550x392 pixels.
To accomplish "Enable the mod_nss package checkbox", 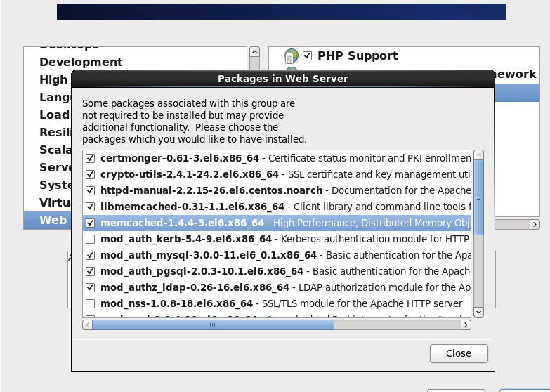I will [90, 303].
